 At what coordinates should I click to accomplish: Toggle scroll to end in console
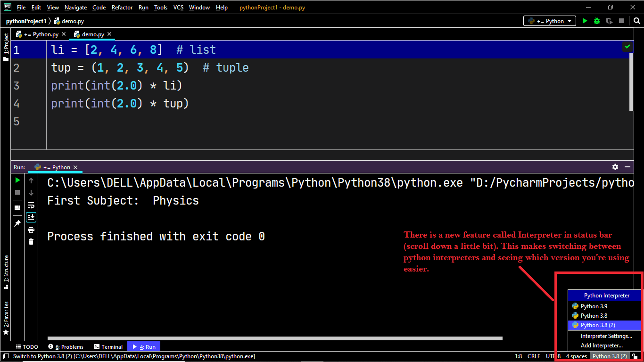tap(31, 217)
